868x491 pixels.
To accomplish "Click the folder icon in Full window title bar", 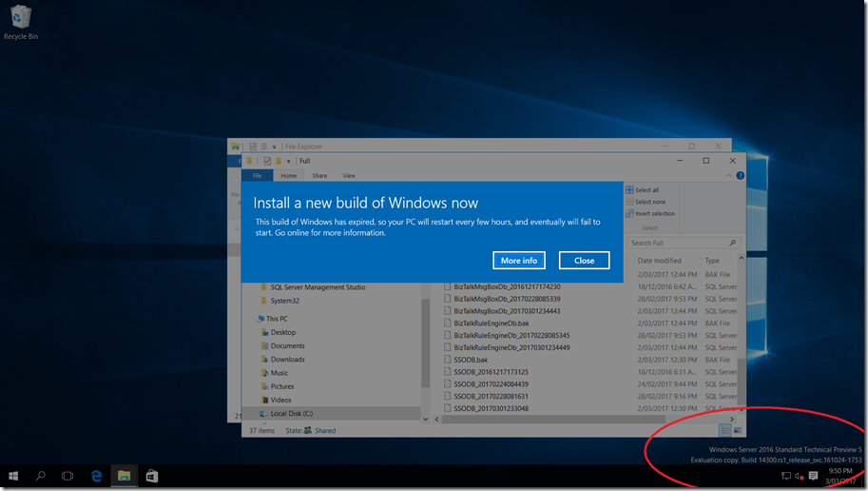I will click(249, 161).
